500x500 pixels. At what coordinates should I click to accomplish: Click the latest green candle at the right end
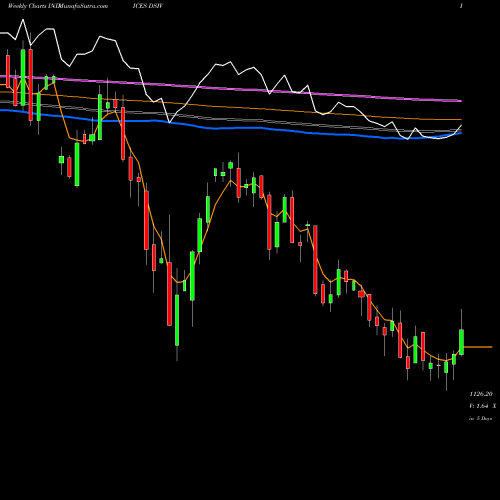[462, 342]
